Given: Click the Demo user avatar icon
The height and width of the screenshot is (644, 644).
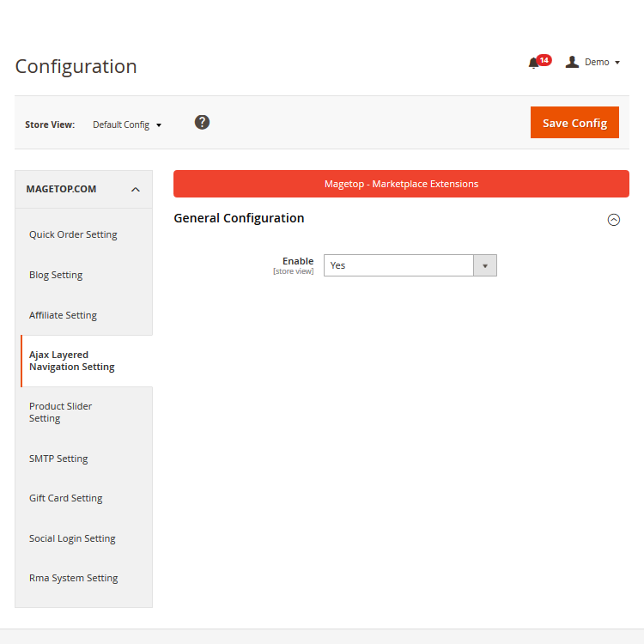Looking at the screenshot, I should tap(572, 62).
